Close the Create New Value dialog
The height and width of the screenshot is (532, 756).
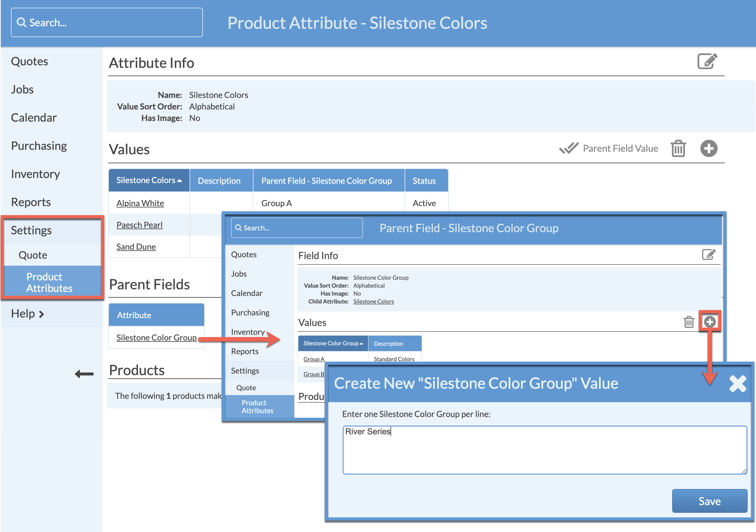pos(737,383)
